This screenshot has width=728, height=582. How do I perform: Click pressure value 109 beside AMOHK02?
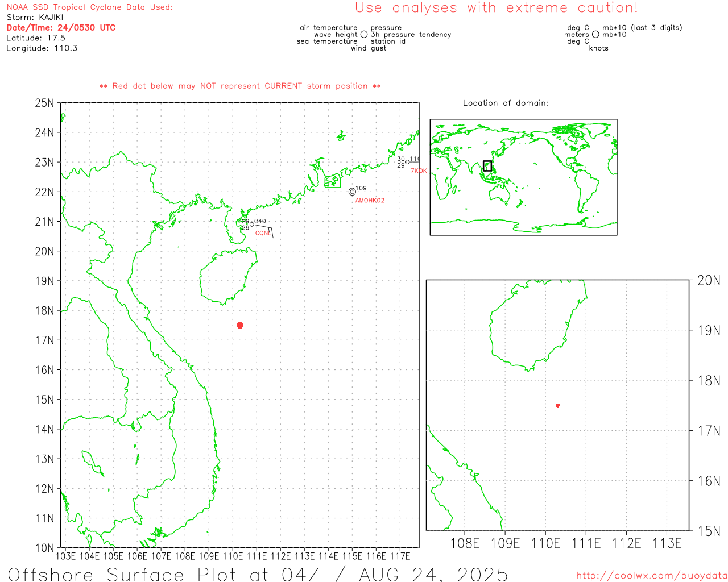click(x=361, y=188)
